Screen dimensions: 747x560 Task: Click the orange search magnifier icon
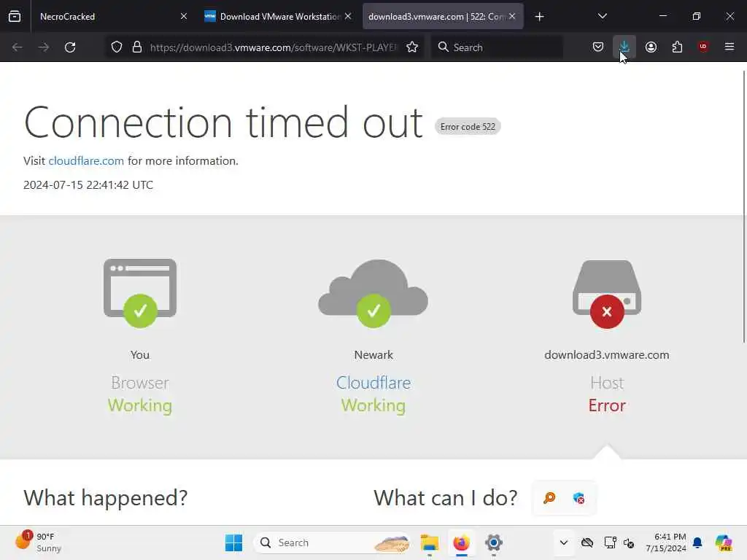click(549, 498)
